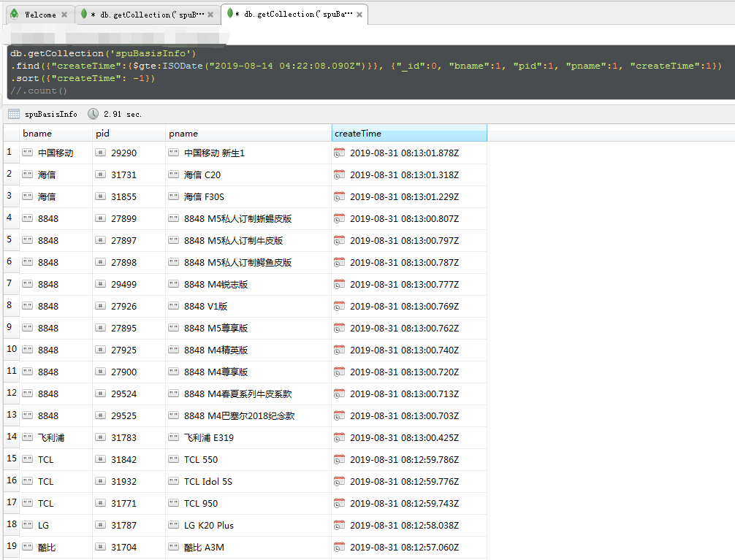Click date icon beside 08:13:01.878Z

[x=340, y=153]
